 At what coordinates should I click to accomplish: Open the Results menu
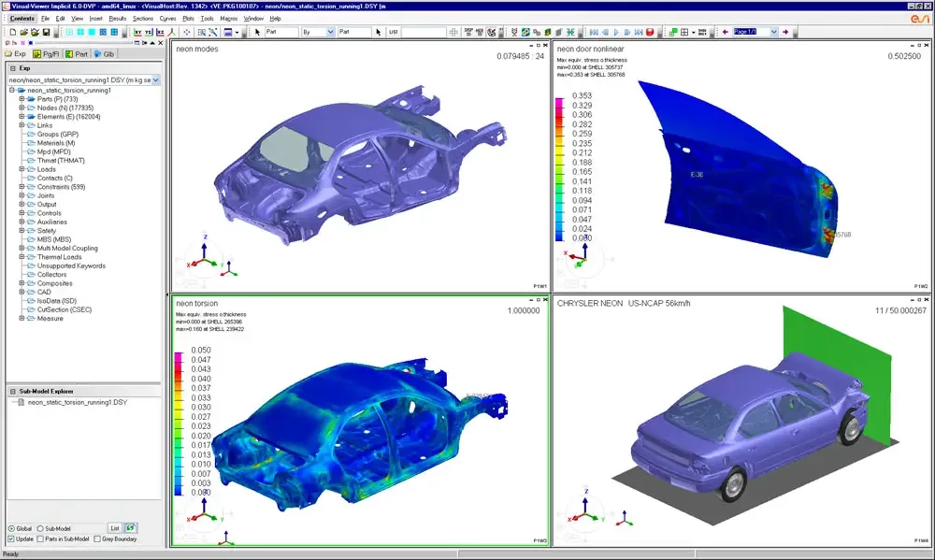118,19
